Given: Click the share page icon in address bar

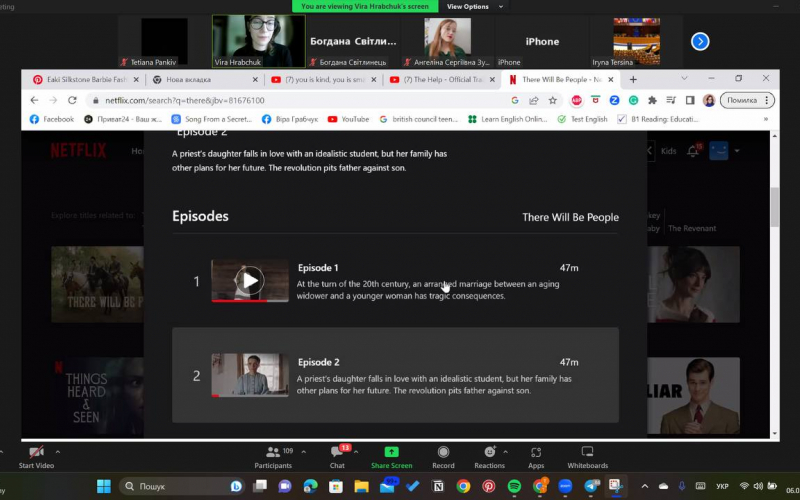Looking at the screenshot, I should (x=534, y=101).
